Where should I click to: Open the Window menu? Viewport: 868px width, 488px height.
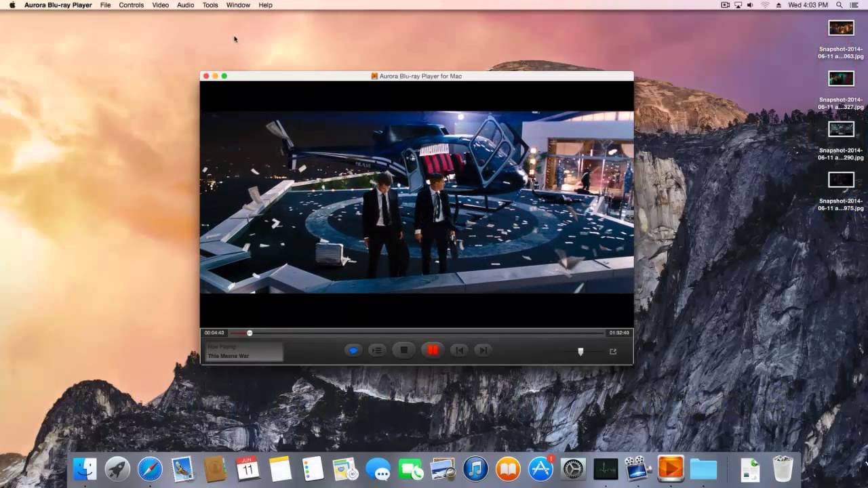pos(238,5)
